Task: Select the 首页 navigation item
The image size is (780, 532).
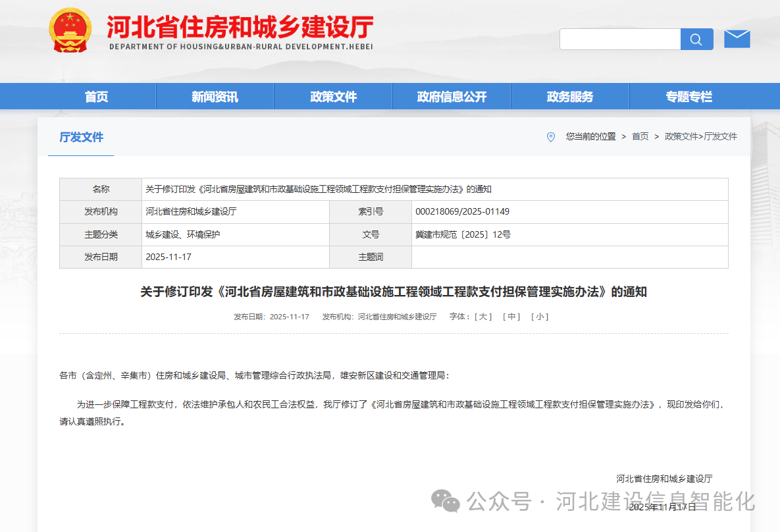Action: click(x=96, y=96)
